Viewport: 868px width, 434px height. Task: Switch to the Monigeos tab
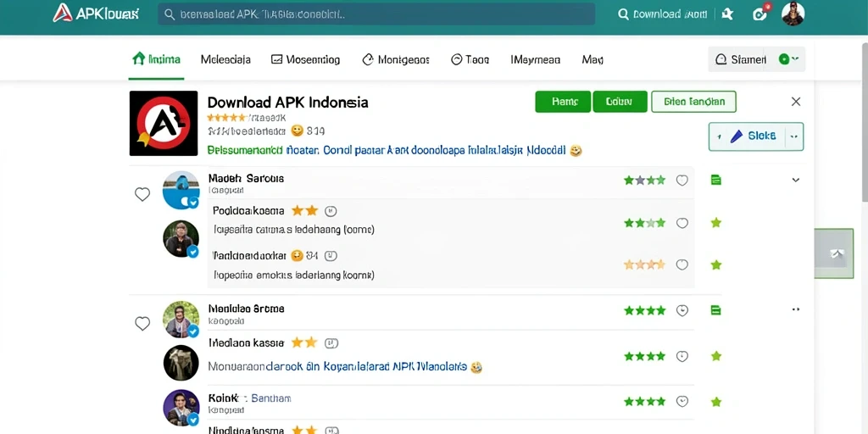coord(396,59)
